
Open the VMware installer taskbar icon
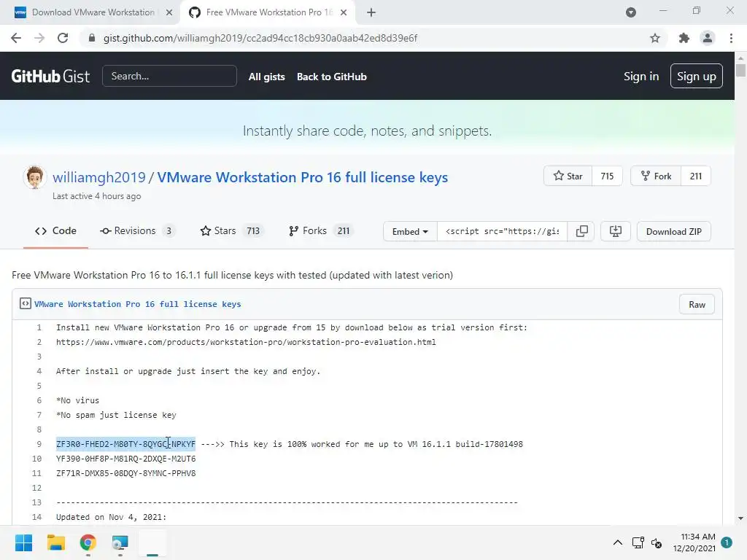coord(120,542)
